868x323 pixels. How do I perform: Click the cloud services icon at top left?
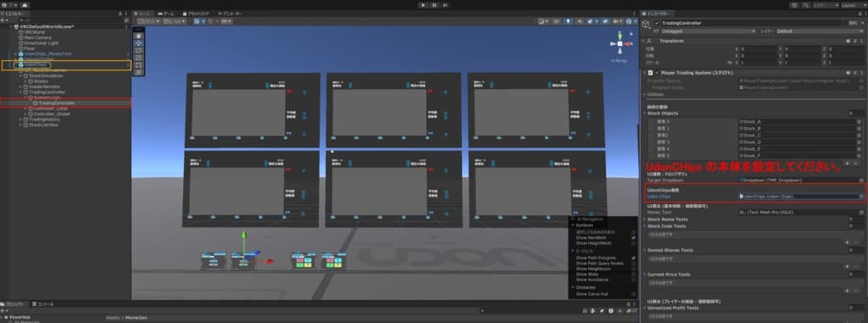24,5
